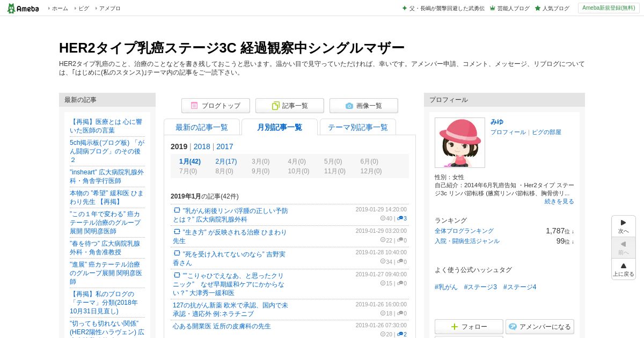The height and width of the screenshot is (338, 644).
Task: Select year 2018
Action: tap(202, 146)
